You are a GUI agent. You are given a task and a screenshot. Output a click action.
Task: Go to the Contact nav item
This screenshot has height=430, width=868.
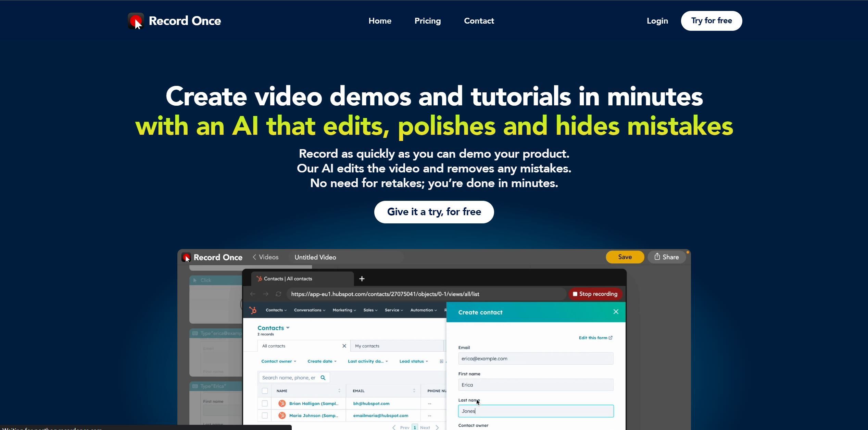(x=479, y=21)
